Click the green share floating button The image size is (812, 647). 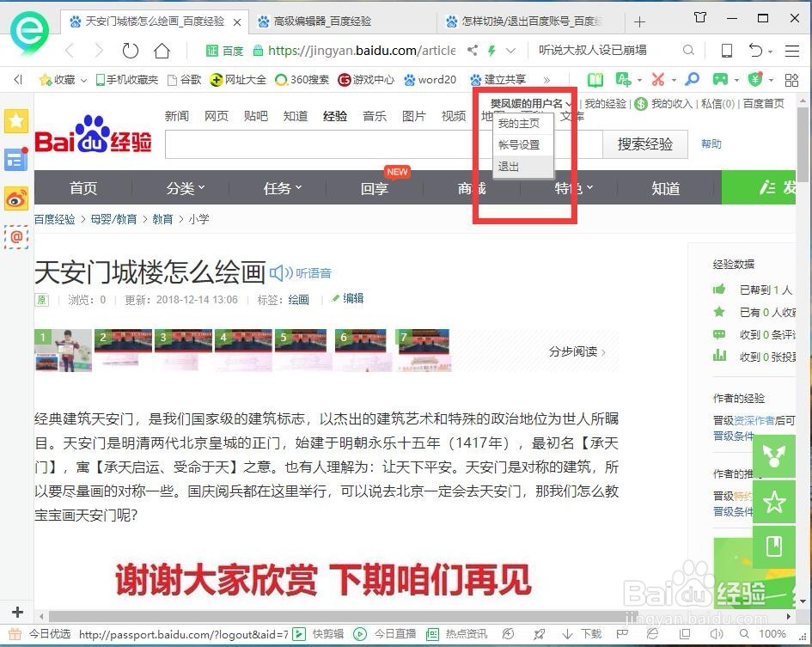pyautogui.click(x=773, y=456)
